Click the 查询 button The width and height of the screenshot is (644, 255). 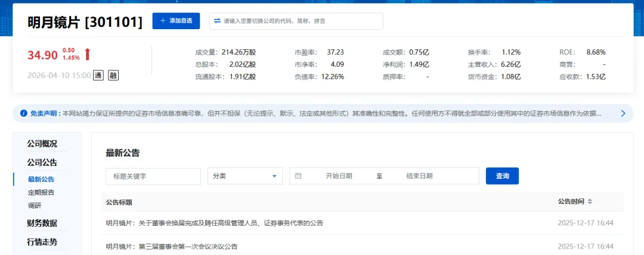502,176
